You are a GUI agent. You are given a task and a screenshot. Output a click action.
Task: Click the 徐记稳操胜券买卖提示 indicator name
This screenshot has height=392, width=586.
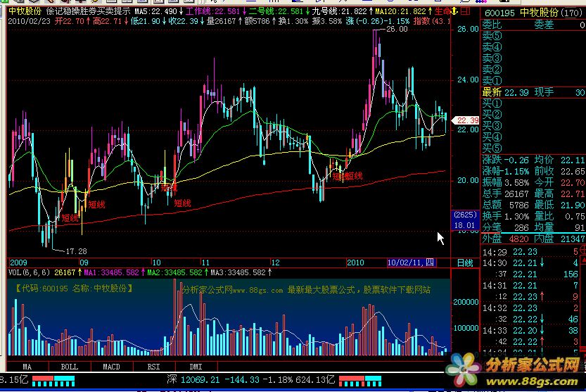87,12
